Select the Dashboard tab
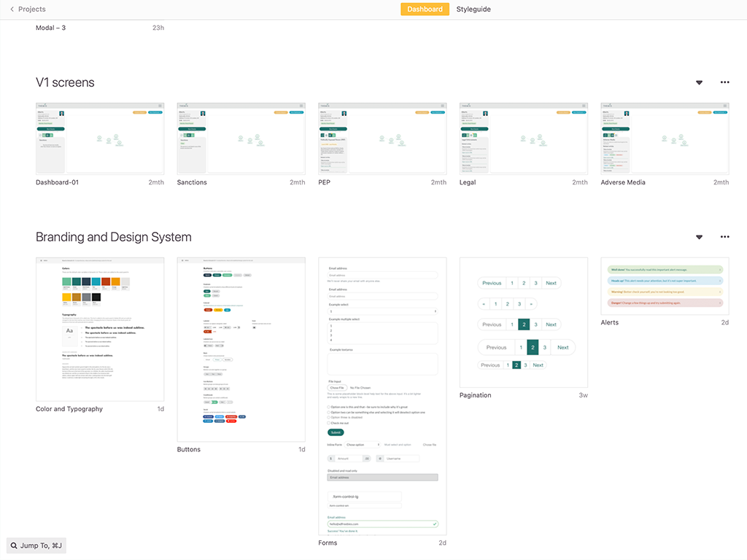This screenshot has width=747, height=560. click(x=425, y=9)
